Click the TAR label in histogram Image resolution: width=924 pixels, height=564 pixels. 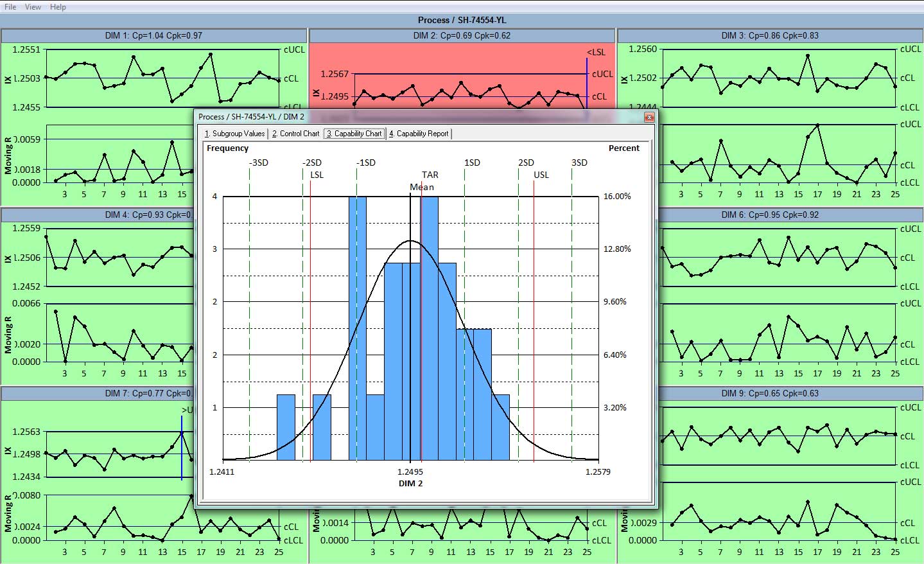pyautogui.click(x=430, y=175)
